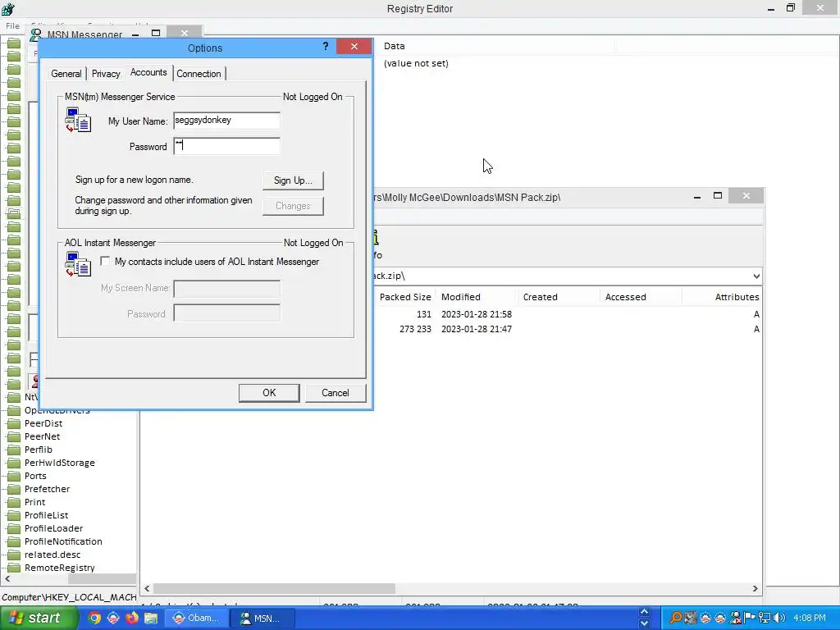The height and width of the screenshot is (630, 840).
Task: Click the folder icon next to related.desc
Action: pyautogui.click(x=14, y=555)
